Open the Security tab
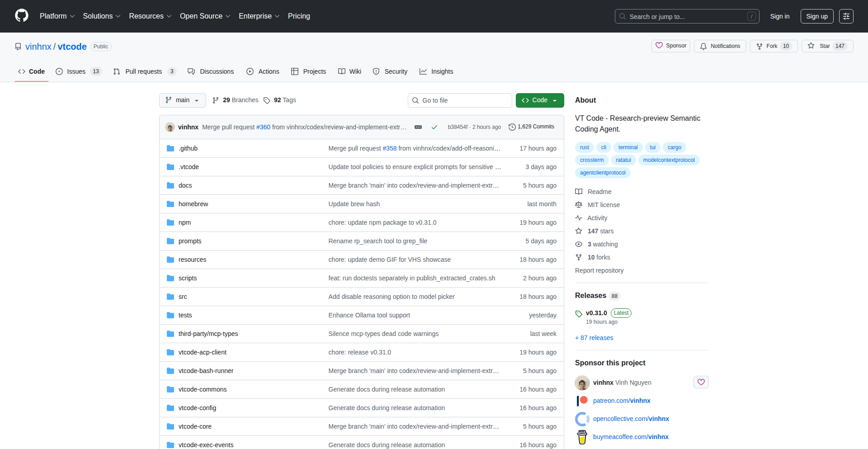This screenshot has width=868, height=449. coord(390,71)
